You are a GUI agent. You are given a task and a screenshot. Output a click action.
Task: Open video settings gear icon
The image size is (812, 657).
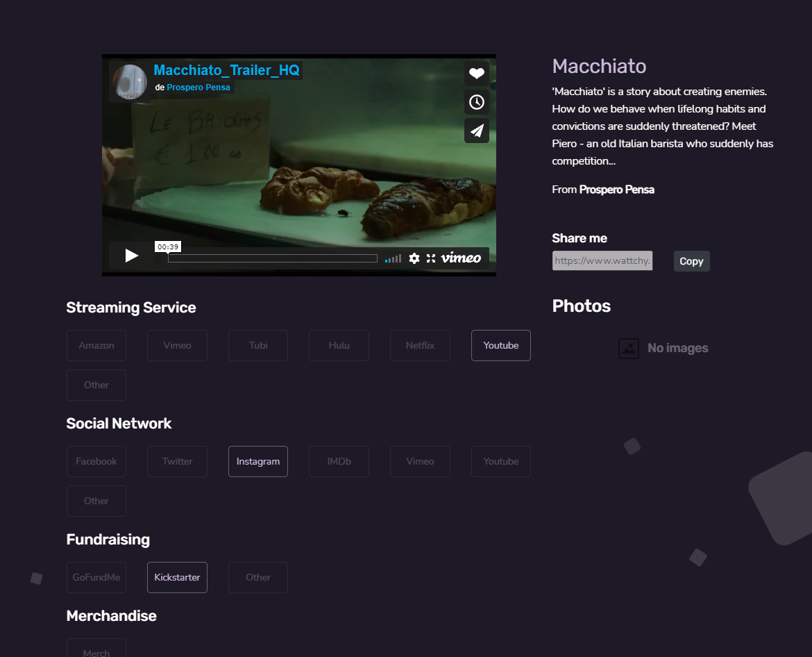coord(414,258)
